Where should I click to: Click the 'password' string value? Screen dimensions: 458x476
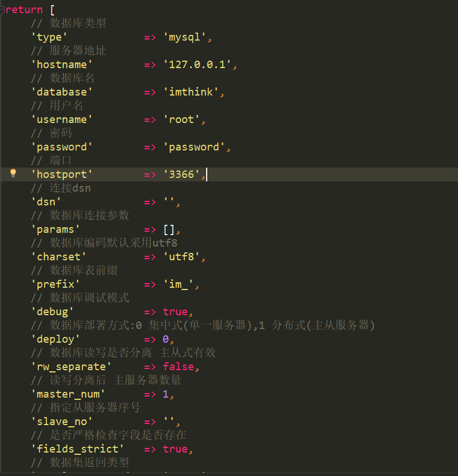click(194, 147)
